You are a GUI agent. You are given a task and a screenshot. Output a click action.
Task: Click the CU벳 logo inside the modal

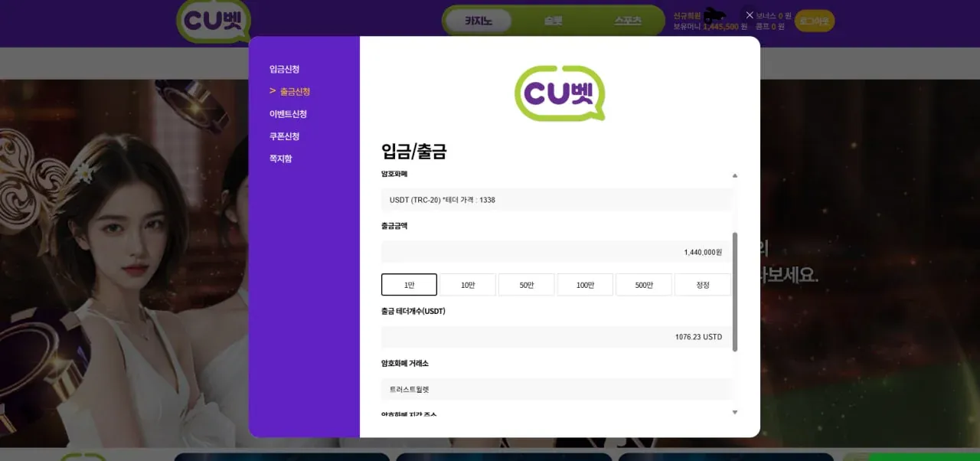point(560,93)
